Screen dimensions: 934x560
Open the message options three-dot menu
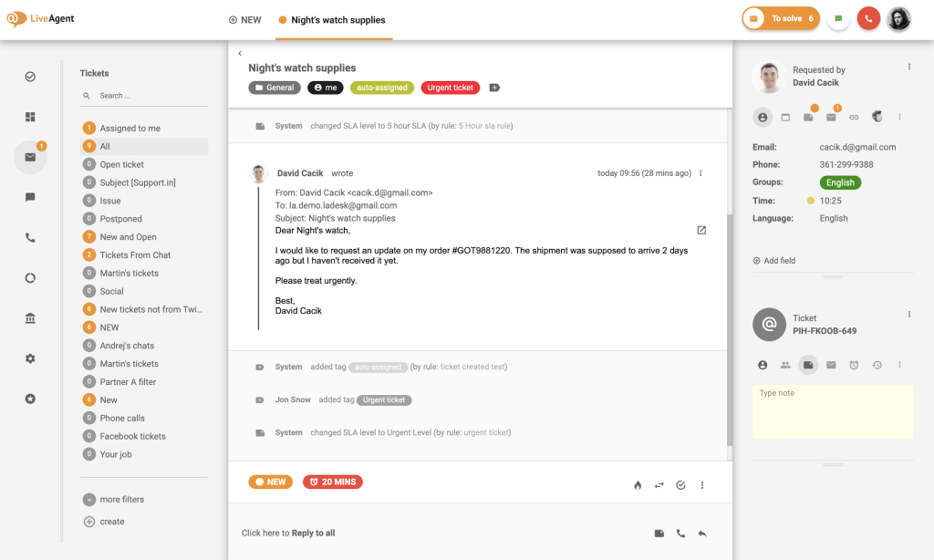[x=700, y=173]
